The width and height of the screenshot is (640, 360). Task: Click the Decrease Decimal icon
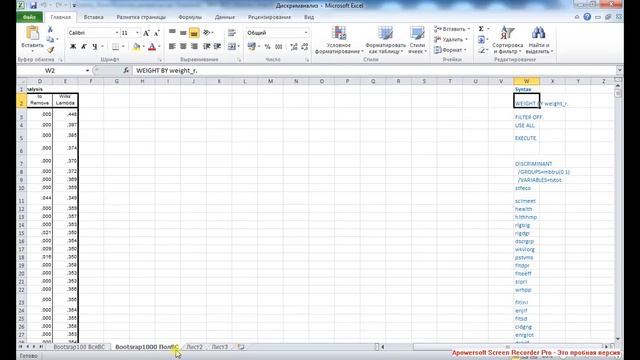[304, 47]
